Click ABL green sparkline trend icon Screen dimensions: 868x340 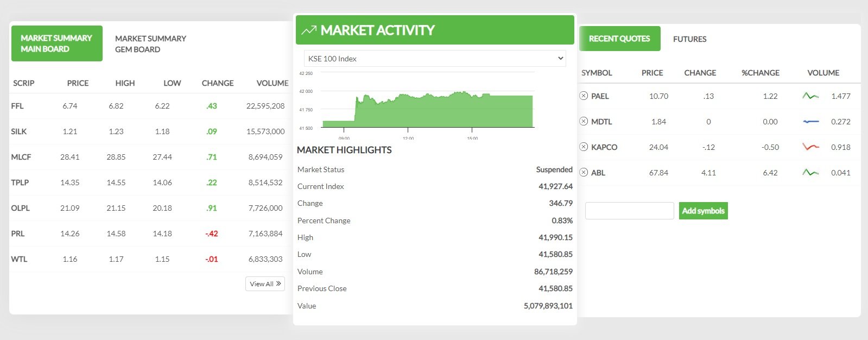click(810, 173)
